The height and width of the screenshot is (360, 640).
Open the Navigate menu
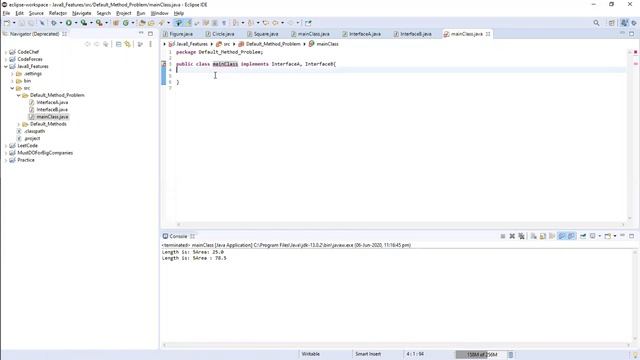pos(82,13)
